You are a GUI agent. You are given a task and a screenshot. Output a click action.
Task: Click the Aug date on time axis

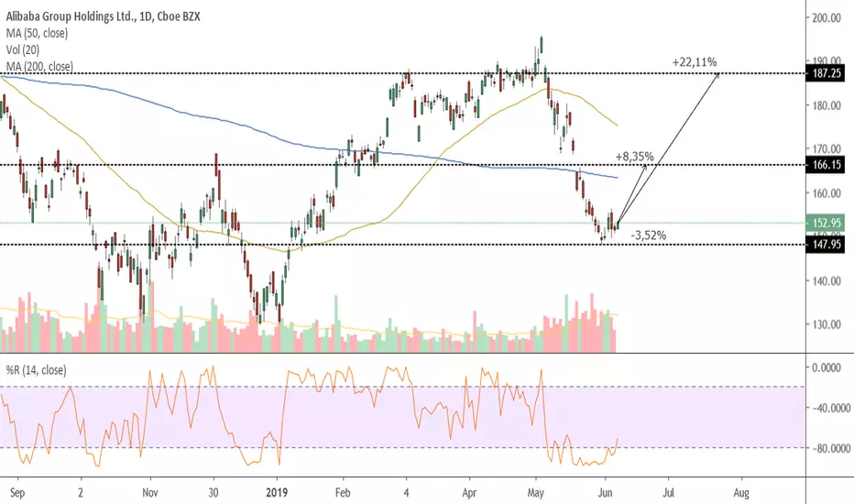[740, 493]
